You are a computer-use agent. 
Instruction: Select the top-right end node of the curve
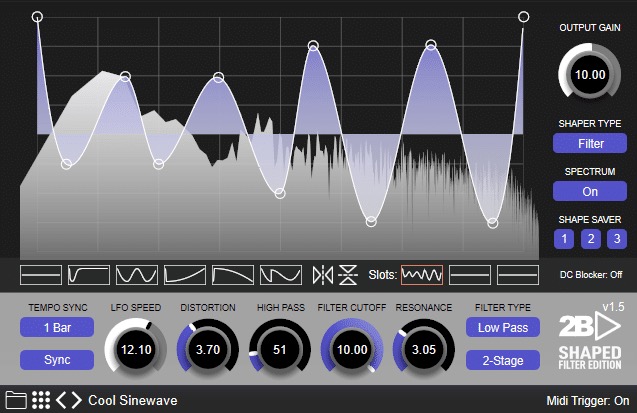click(x=524, y=17)
